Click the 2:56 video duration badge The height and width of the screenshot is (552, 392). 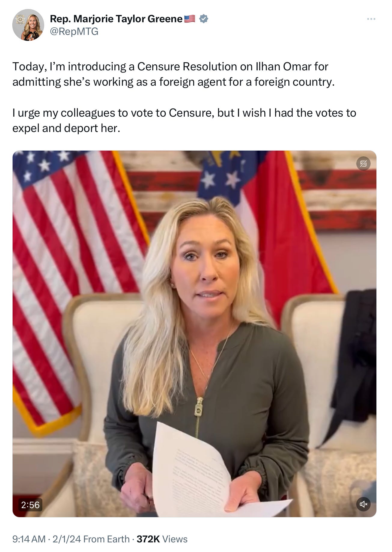coord(30,505)
